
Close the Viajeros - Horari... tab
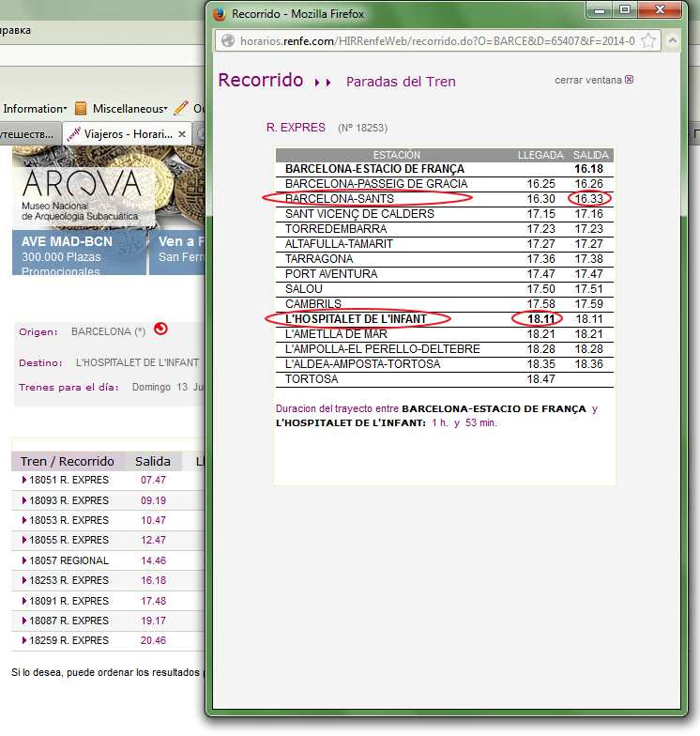point(182,134)
